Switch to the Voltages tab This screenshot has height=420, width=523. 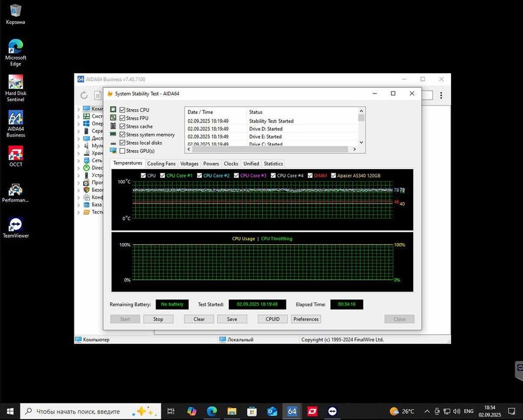click(189, 164)
